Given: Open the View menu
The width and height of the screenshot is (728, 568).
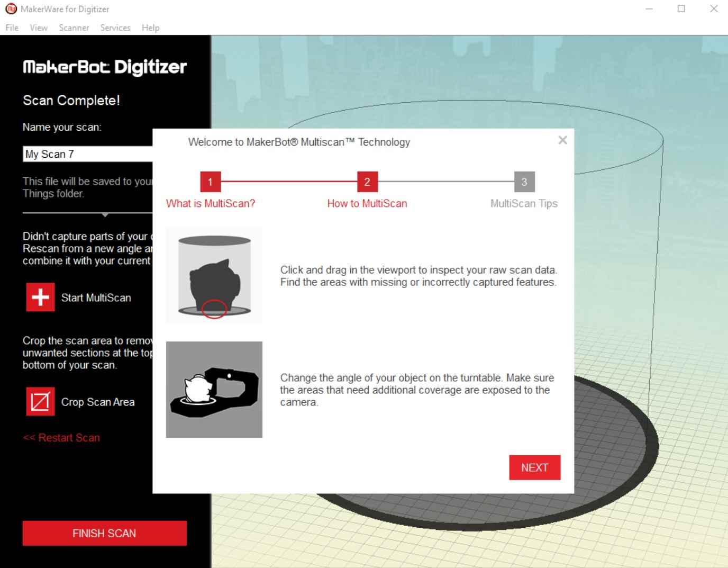Looking at the screenshot, I should pos(39,28).
